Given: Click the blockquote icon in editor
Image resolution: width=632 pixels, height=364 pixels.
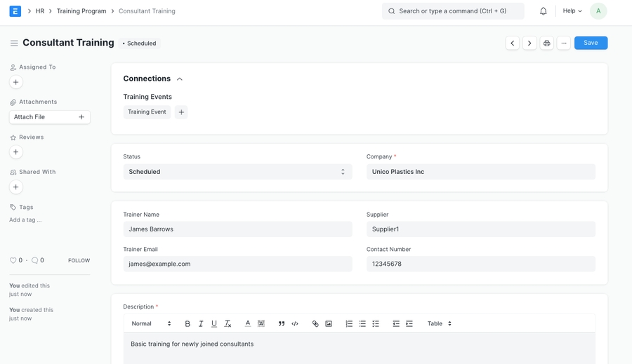Looking at the screenshot, I should point(282,324).
